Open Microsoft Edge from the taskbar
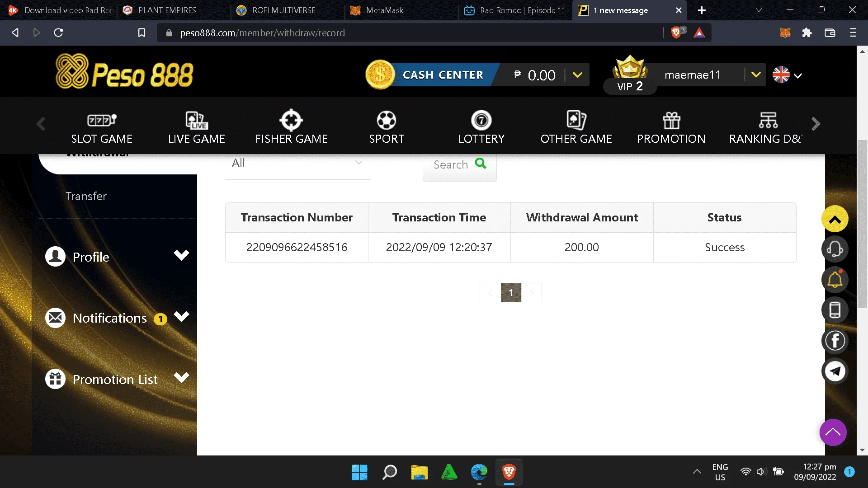This screenshot has width=868, height=488. (479, 472)
